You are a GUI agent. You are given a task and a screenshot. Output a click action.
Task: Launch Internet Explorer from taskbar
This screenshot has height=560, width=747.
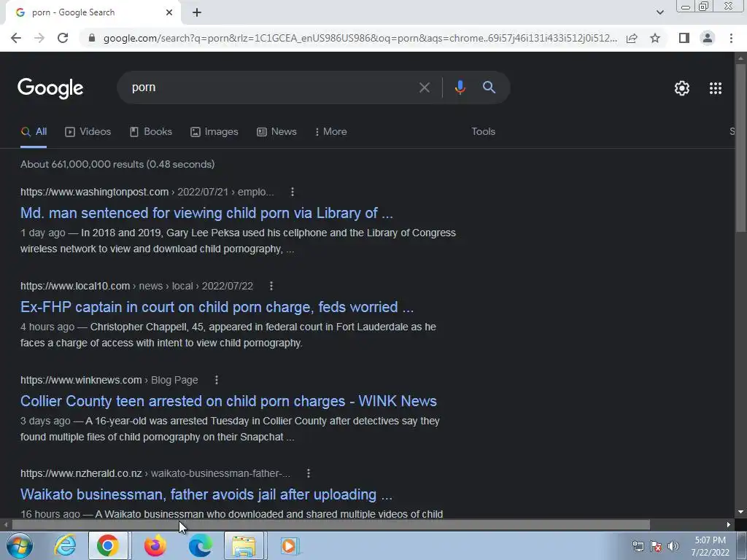click(65, 545)
